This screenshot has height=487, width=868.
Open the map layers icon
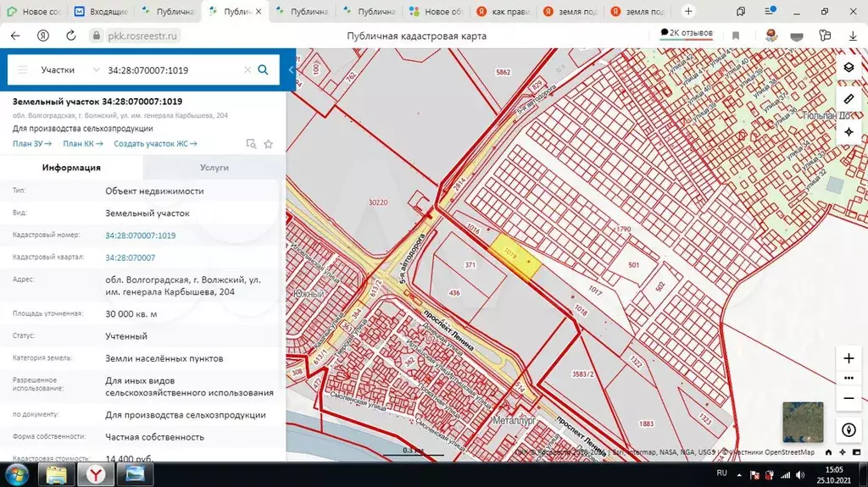click(849, 68)
